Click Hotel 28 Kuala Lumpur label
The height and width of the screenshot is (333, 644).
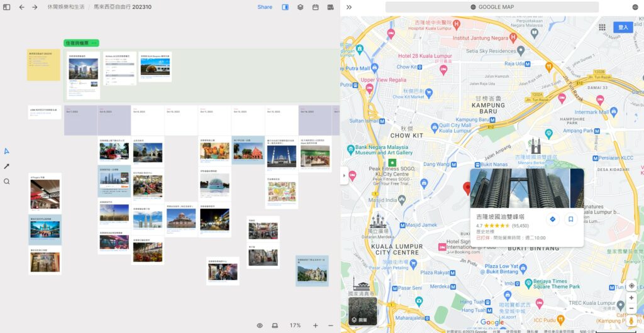coord(425,56)
